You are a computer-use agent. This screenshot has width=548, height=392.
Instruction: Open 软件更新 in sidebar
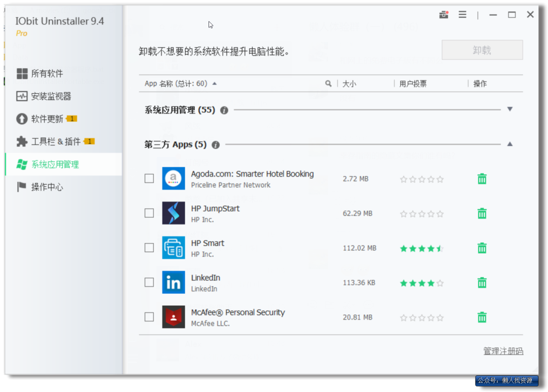(x=63, y=119)
